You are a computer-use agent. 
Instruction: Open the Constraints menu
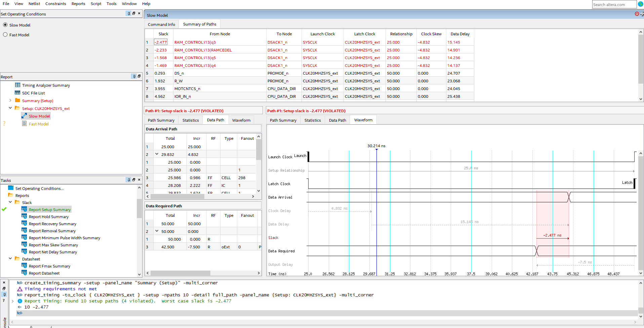coord(55,4)
